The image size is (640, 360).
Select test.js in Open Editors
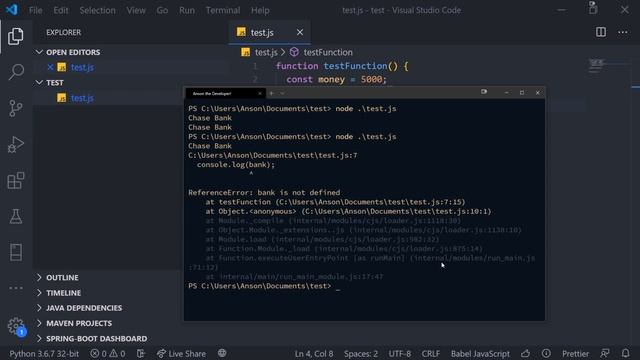coord(82,67)
